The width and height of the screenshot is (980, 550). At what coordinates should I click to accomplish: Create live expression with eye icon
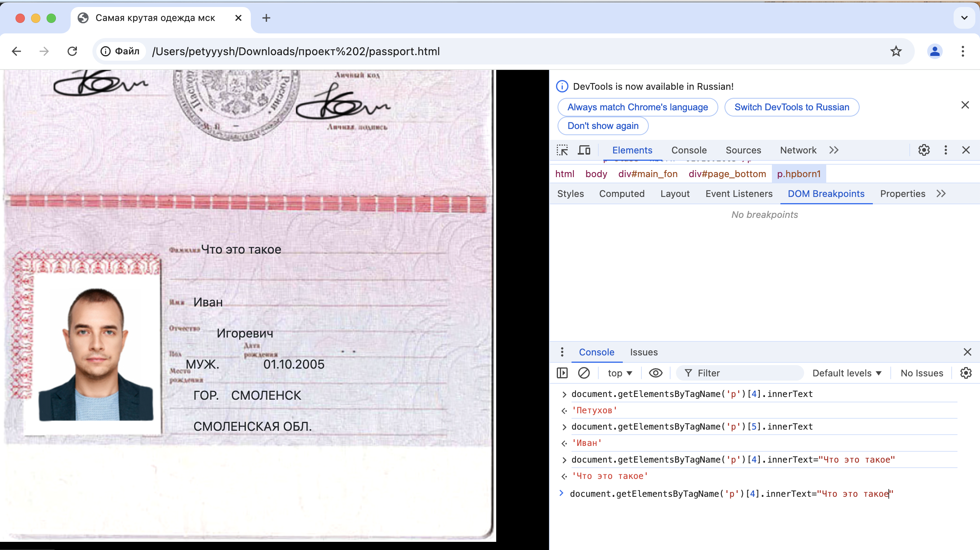656,373
